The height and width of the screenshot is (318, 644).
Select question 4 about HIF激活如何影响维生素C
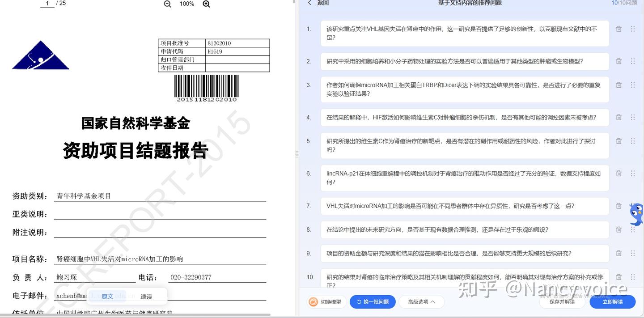[465, 117]
